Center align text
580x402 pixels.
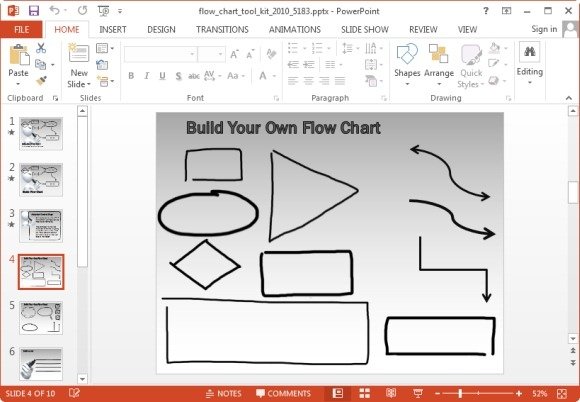point(308,81)
